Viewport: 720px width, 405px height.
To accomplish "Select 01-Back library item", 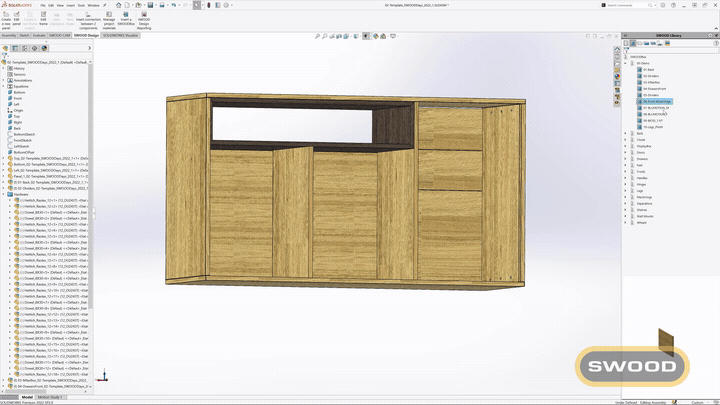I will click(646, 70).
